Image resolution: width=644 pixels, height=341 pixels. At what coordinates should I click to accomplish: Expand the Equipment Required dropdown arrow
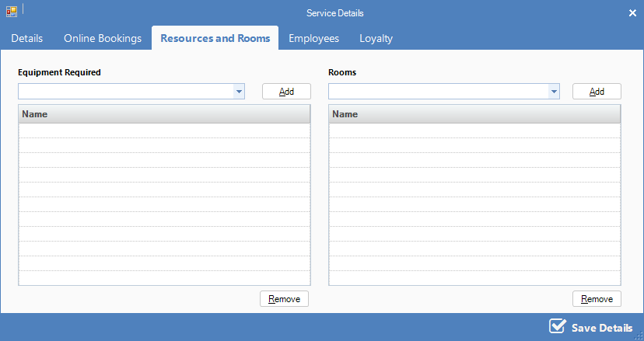pos(238,92)
